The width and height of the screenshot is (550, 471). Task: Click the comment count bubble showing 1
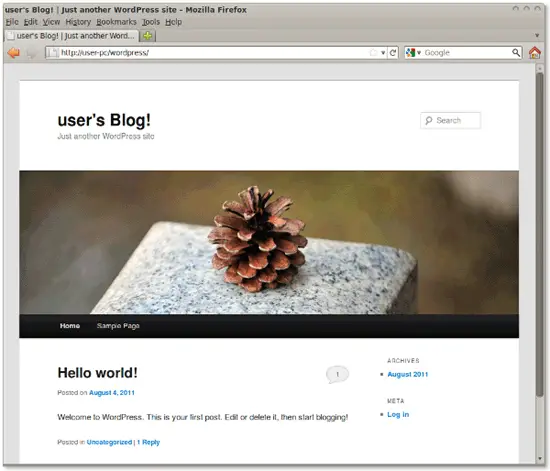[x=337, y=375]
